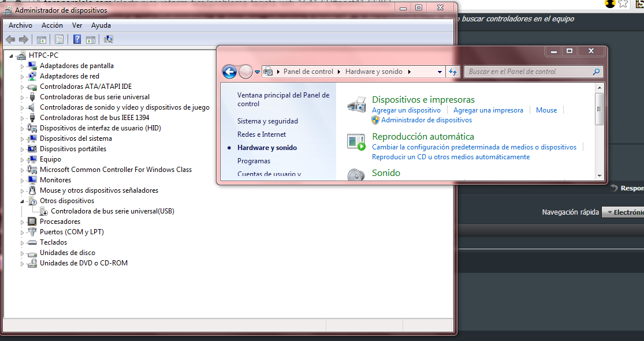Image resolution: width=644 pixels, height=341 pixels.
Task: Open Dispositivos e impresoras heading
Action: tap(423, 100)
